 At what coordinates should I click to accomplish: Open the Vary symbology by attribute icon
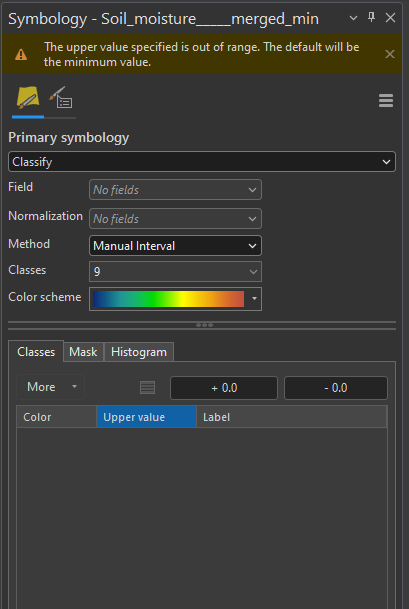[61, 97]
